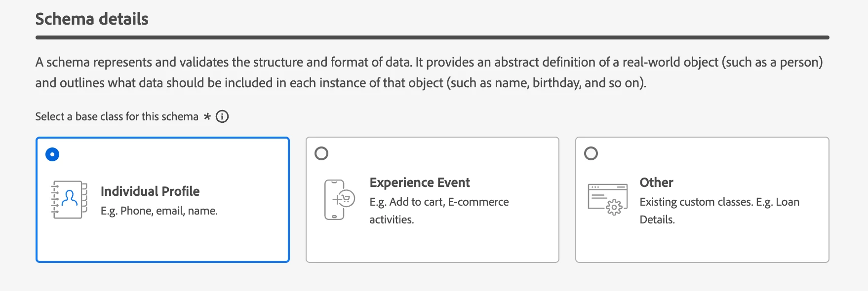Click the Experience Event phone cart icon
The width and height of the screenshot is (868, 291).
pos(339,200)
